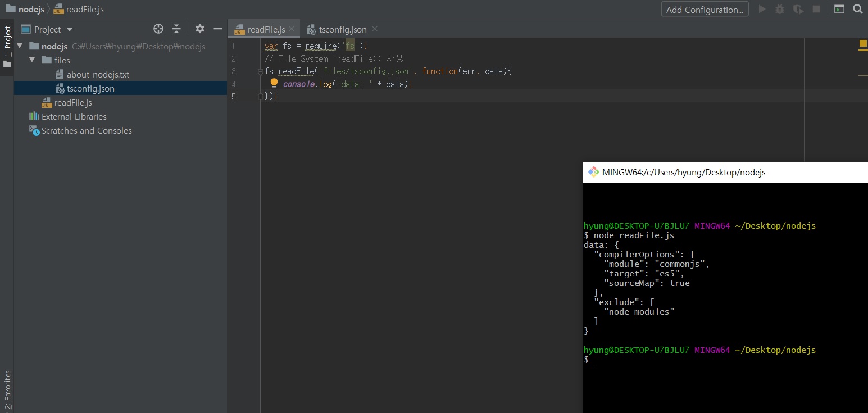This screenshot has height=413, width=868.
Task: Toggle the 2: Favorites tool window strip
Action: click(7, 390)
